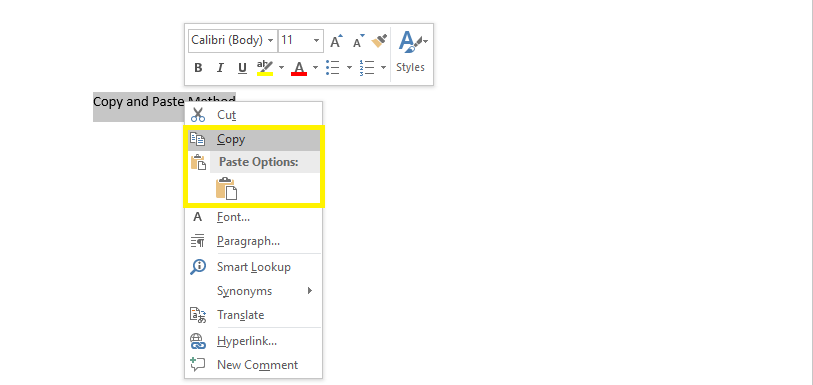Choose Translate from the context menu
813x385 pixels.
click(254, 315)
